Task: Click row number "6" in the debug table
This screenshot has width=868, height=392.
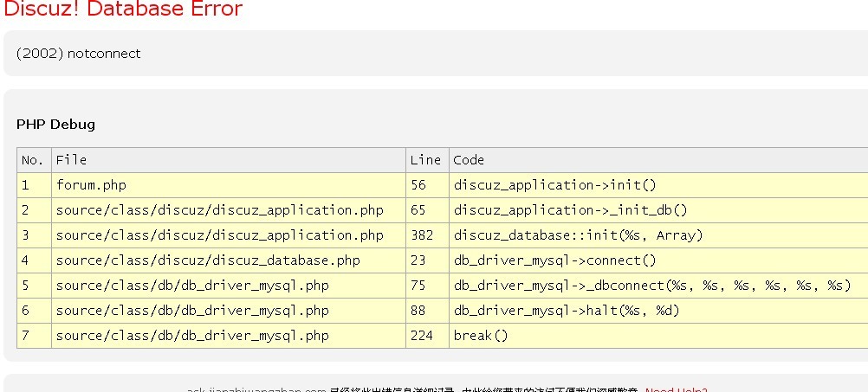Action: click(x=34, y=311)
